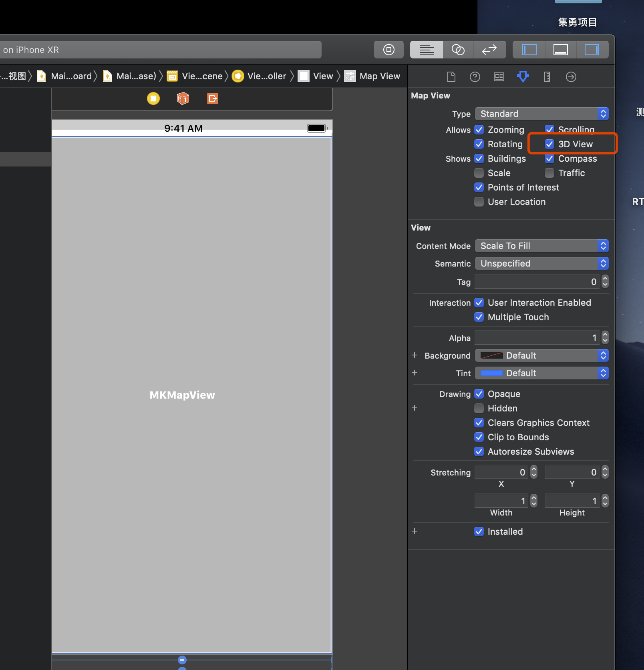Toggle the Navigator panel
Image resolution: width=644 pixels, height=670 pixels.
coord(529,50)
